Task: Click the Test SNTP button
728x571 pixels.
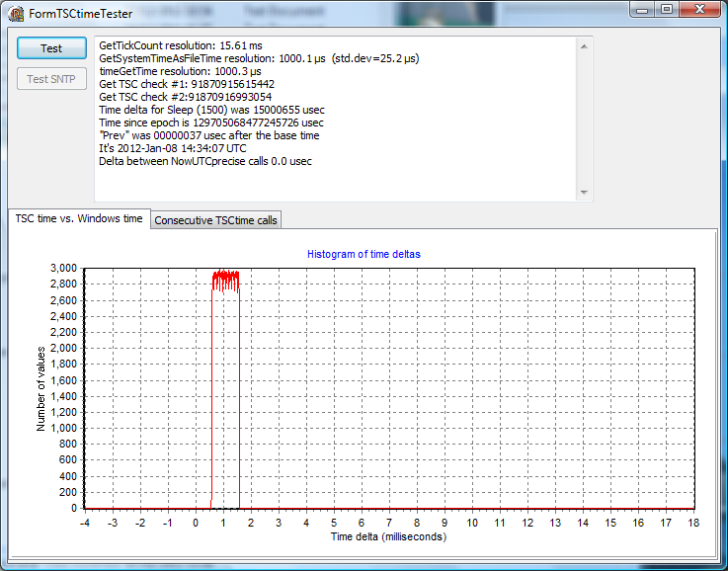Action: coord(51,79)
